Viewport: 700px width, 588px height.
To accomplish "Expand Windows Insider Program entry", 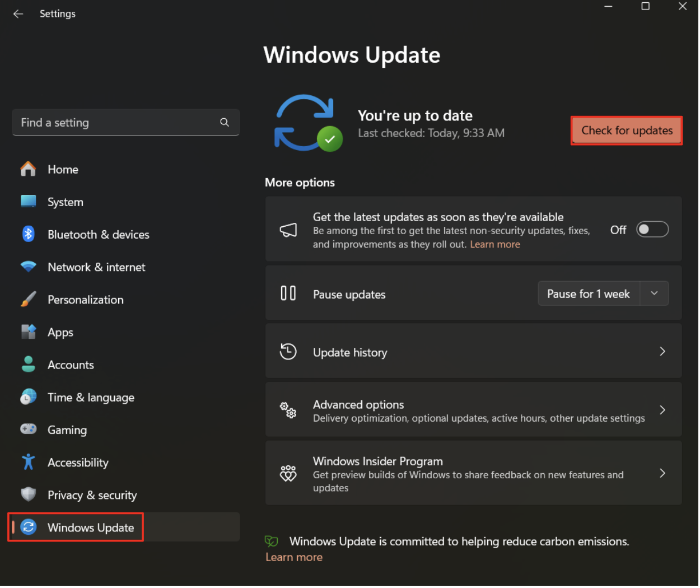I will coord(662,473).
